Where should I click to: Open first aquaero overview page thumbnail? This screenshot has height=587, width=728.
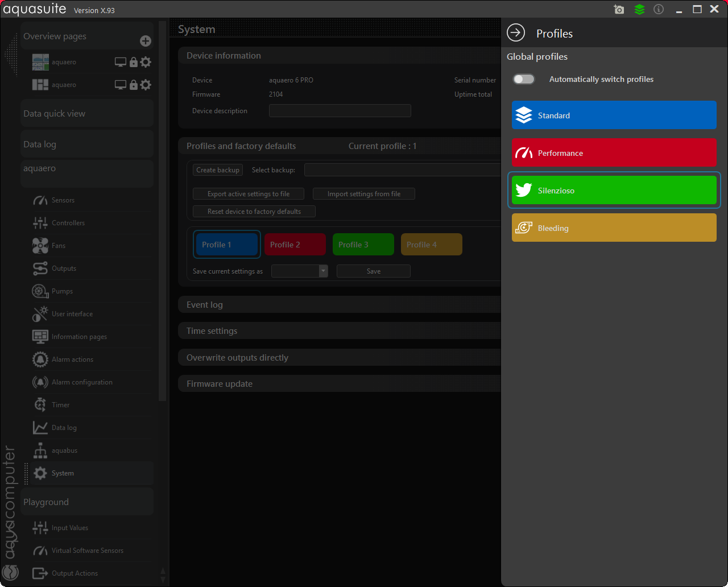[x=40, y=62]
